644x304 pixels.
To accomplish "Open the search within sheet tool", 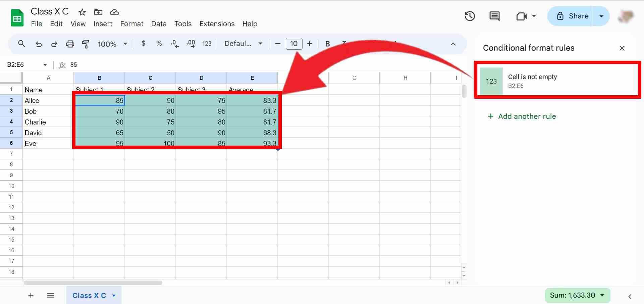I will [x=21, y=44].
